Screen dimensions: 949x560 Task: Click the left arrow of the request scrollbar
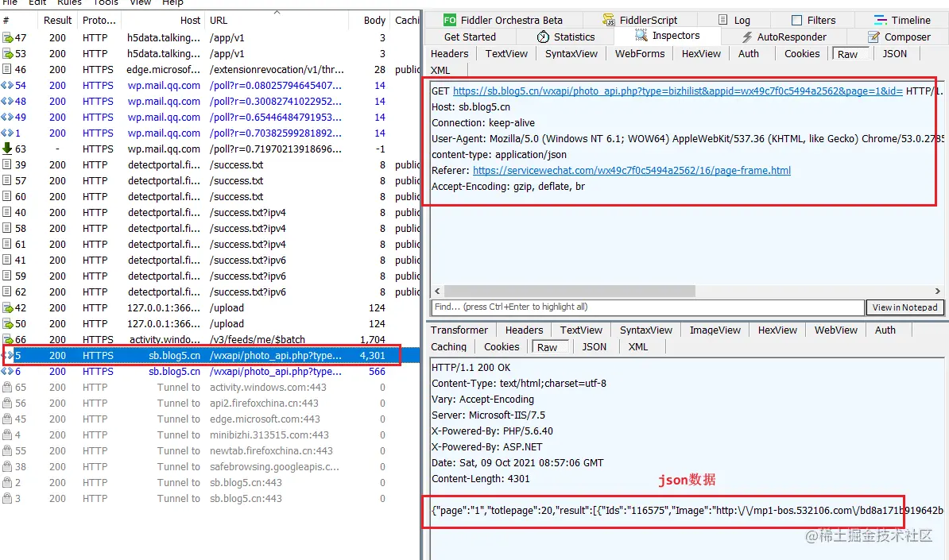pos(438,291)
